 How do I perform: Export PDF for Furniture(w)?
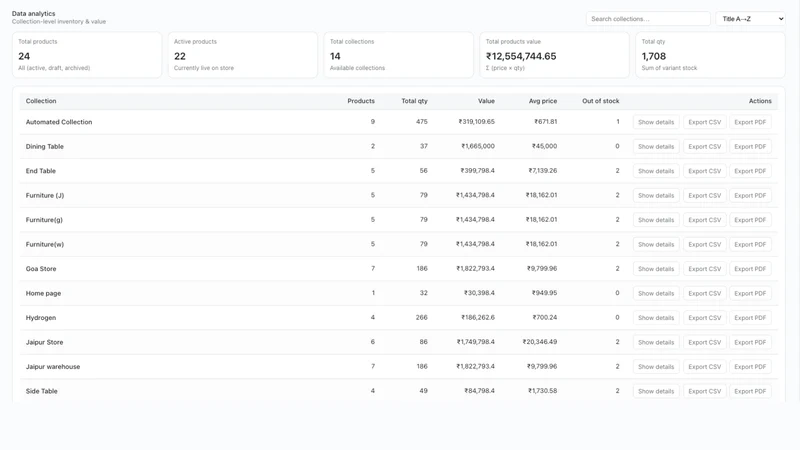(x=750, y=244)
